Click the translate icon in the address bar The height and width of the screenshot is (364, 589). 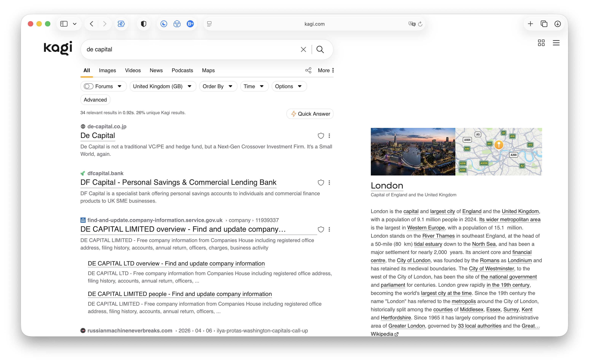click(412, 24)
